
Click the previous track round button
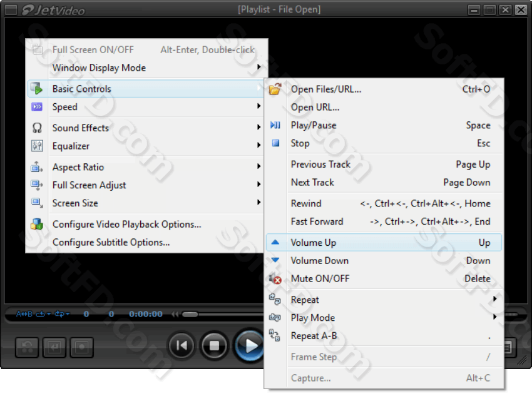[182, 345]
